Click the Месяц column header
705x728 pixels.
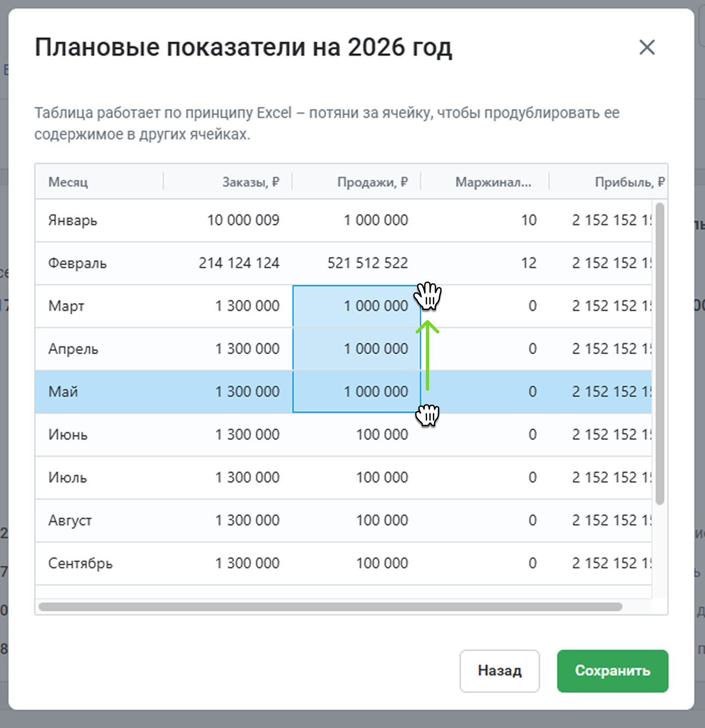[x=68, y=182]
